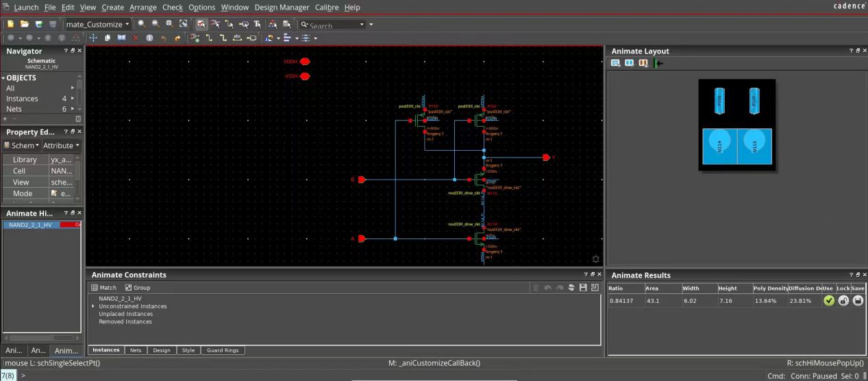Screen dimensions: 868x381
Task: Click the Area value 43.1 cell
Action: [662, 301]
